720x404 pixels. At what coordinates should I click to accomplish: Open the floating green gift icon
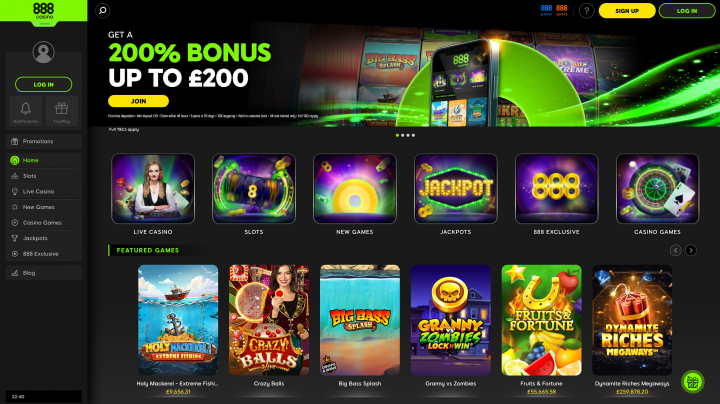coord(692,382)
